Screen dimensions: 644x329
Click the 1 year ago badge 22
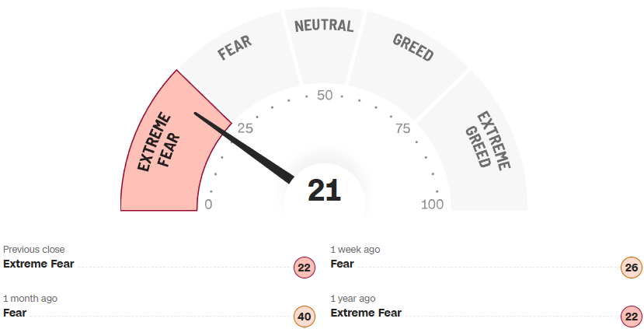tap(632, 317)
